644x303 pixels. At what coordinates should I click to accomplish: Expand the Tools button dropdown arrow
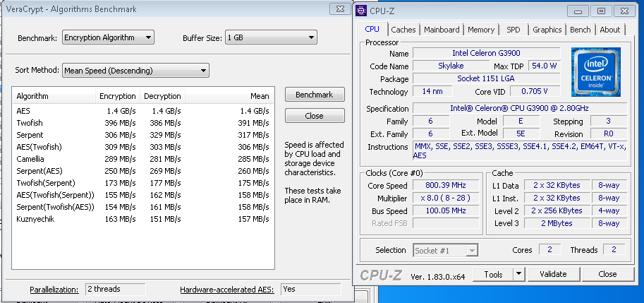click(x=519, y=274)
